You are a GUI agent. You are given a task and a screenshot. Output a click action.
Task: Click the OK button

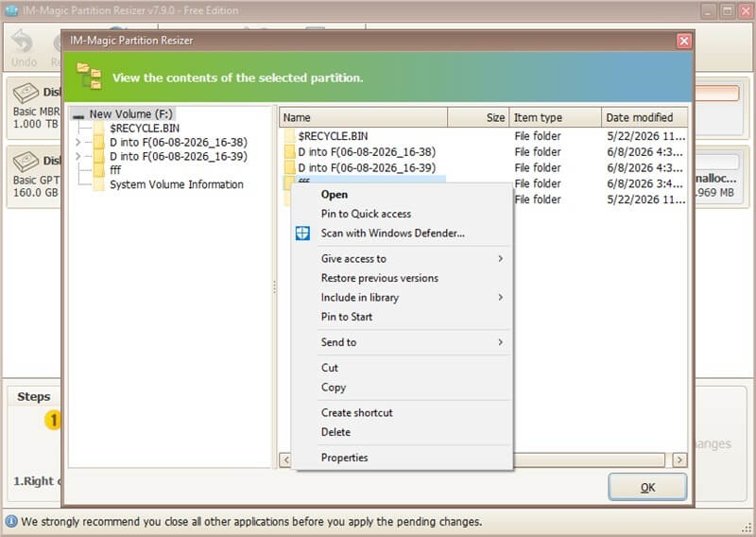(x=647, y=487)
